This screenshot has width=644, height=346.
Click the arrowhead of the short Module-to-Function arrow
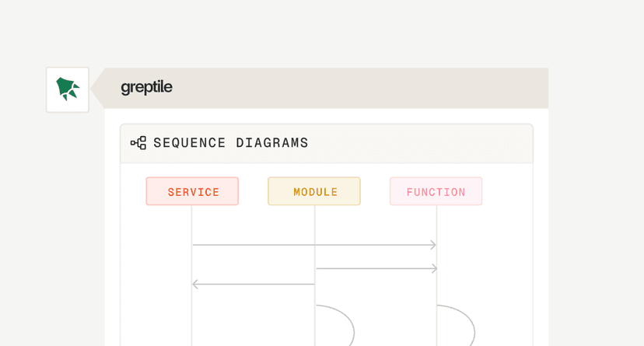[x=434, y=268]
